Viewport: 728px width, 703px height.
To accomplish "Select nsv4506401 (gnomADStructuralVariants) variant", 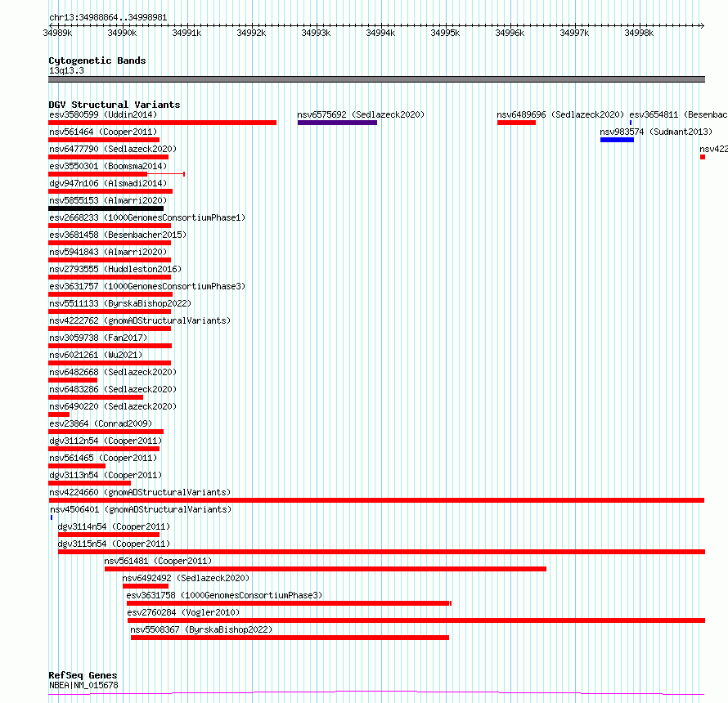I will (x=141, y=509).
